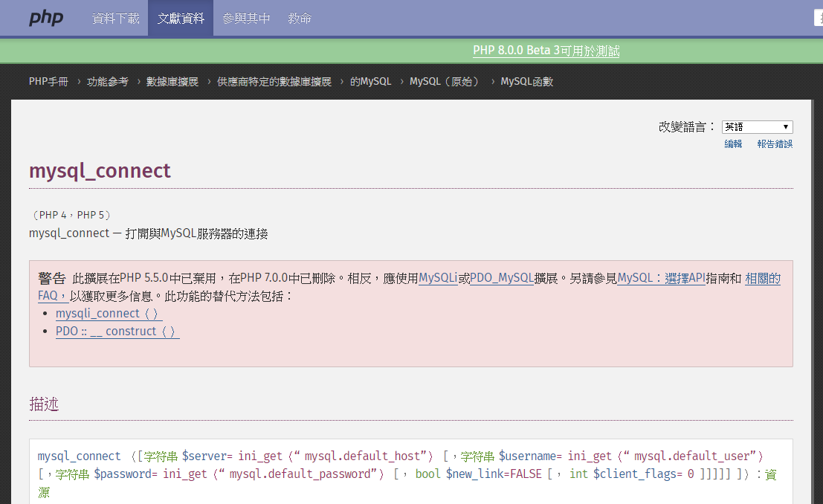Open the 參與其中 menu item
The image size is (823, 504).
246,19
